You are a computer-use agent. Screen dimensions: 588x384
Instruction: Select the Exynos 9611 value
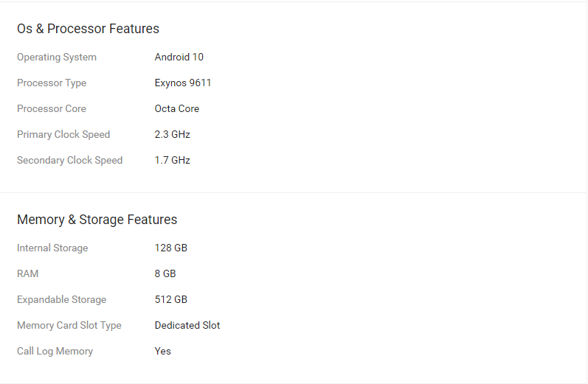point(183,83)
